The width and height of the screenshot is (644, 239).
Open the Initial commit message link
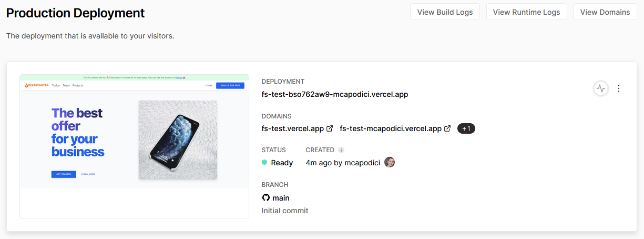pyautogui.click(x=285, y=211)
